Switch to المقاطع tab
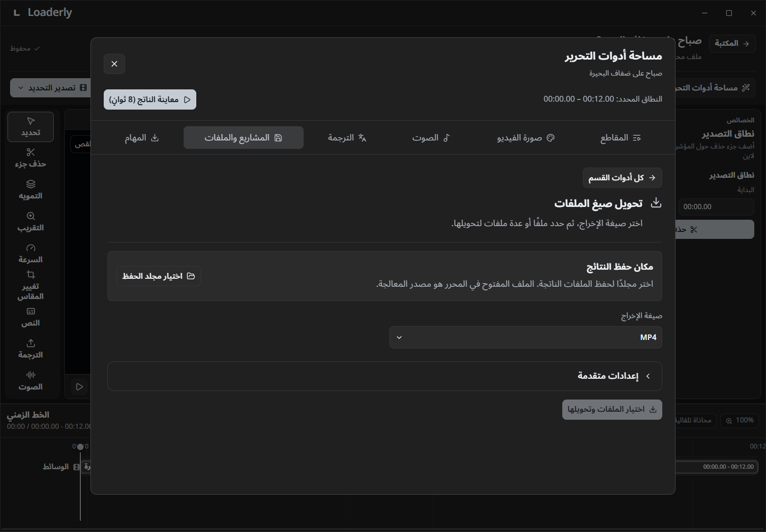Screen dimensions: 766x532 click(x=620, y=138)
